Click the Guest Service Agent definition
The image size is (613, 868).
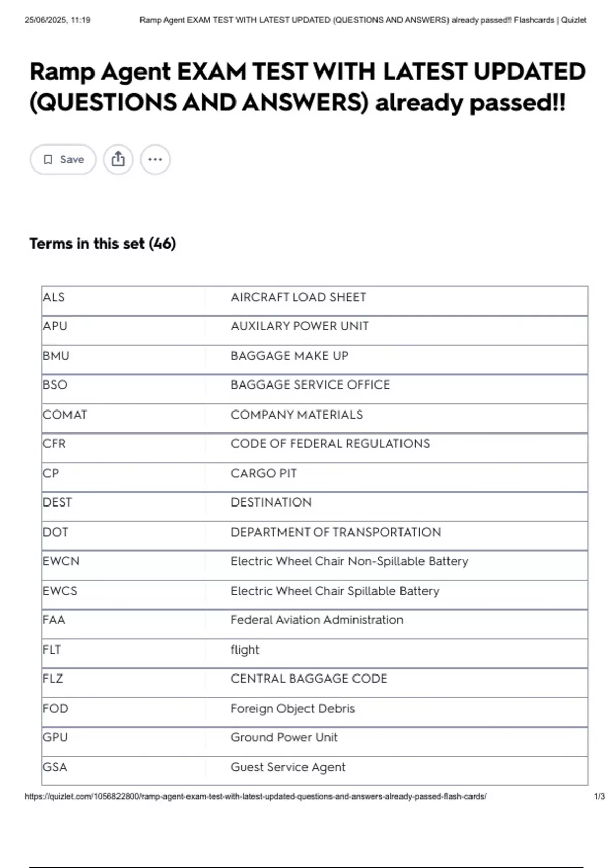coord(288,767)
